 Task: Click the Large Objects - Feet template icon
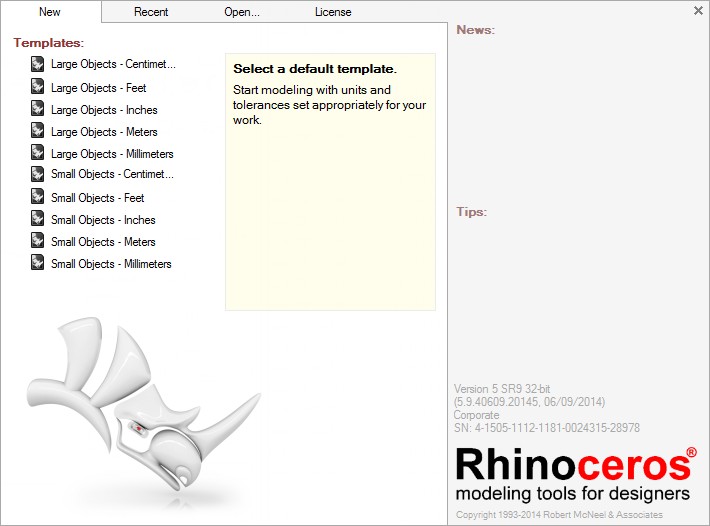[38, 86]
